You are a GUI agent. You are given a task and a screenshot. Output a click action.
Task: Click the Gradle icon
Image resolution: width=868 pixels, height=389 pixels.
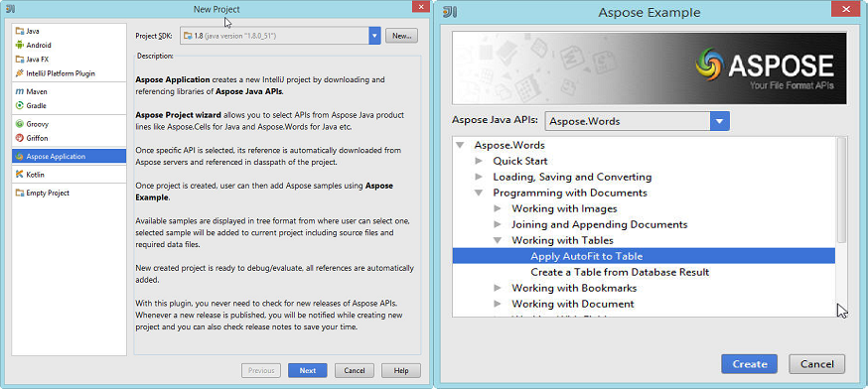click(x=20, y=105)
